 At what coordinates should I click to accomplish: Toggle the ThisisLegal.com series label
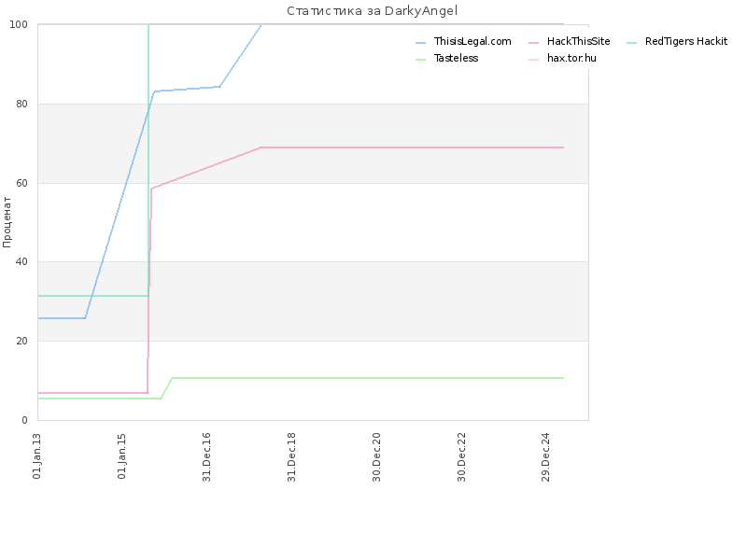pos(472,41)
